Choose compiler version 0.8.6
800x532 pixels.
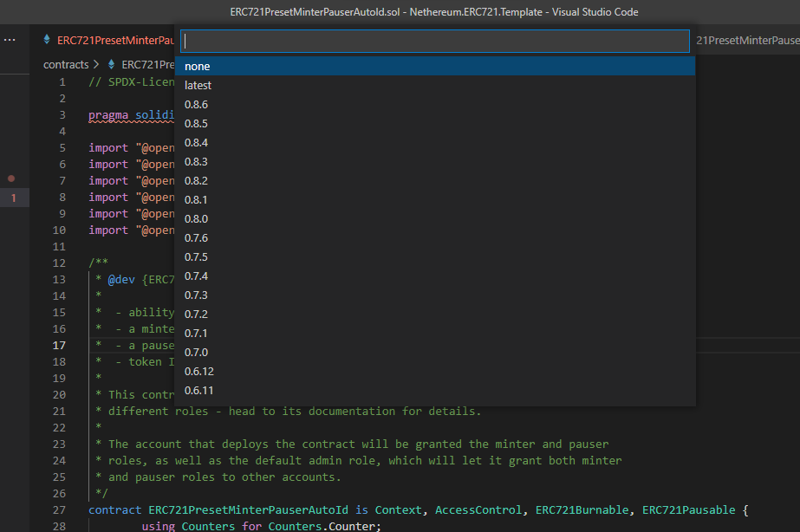[x=435, y=105]
